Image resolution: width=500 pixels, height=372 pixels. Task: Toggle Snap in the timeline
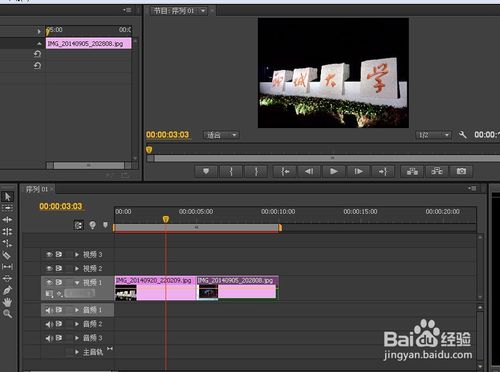(x=78, y=226)
